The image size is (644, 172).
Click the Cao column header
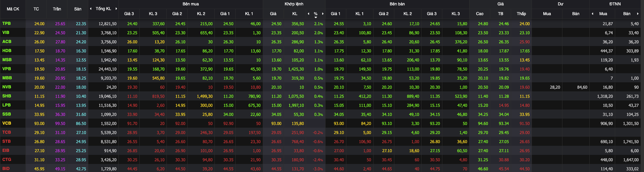tap(480, 14)
